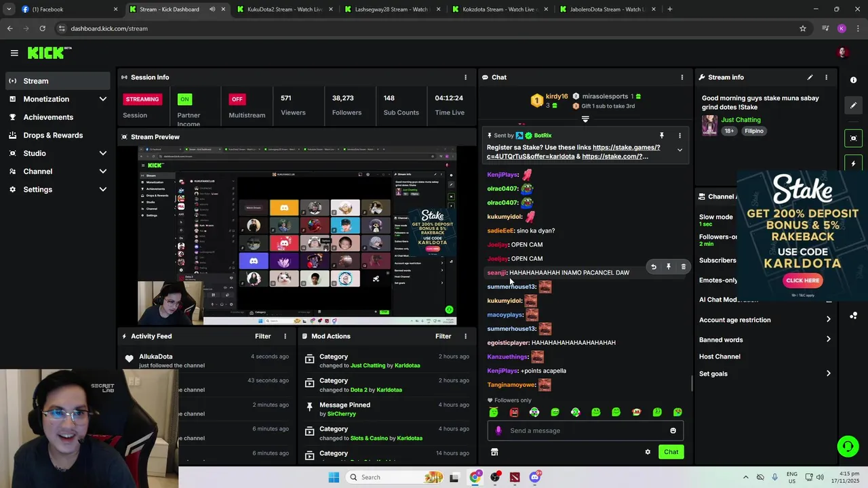
Task: Click the red angry emote in the quick emote row
Action: [x=514, y=412]
